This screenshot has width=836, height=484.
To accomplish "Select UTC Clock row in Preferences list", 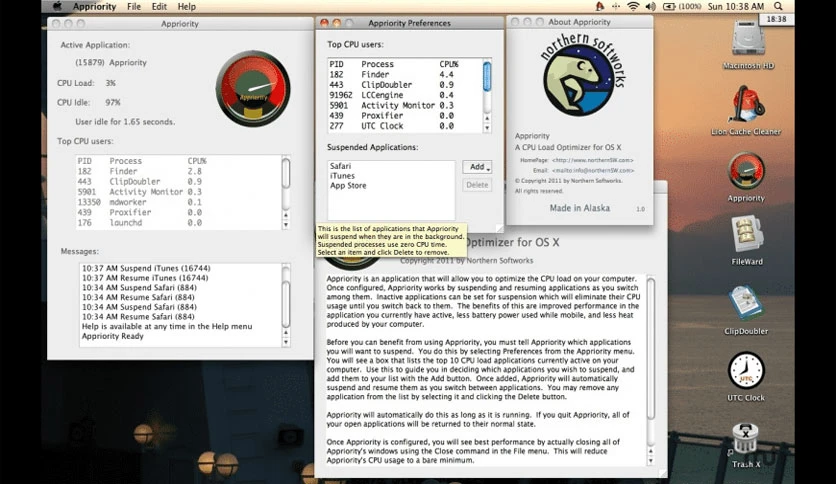I will click(x=405, y=126).
